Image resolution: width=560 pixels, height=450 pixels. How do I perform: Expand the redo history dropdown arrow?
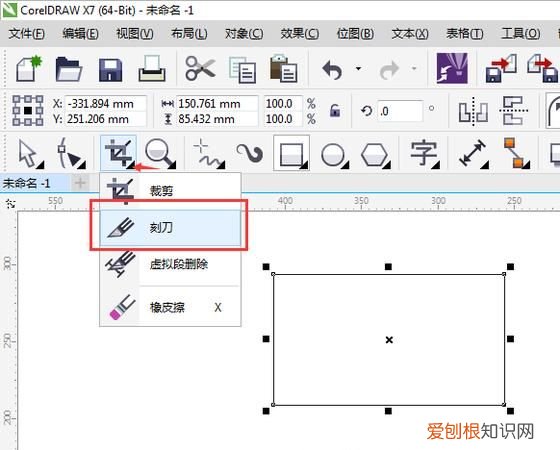click(x=414, y=68)
